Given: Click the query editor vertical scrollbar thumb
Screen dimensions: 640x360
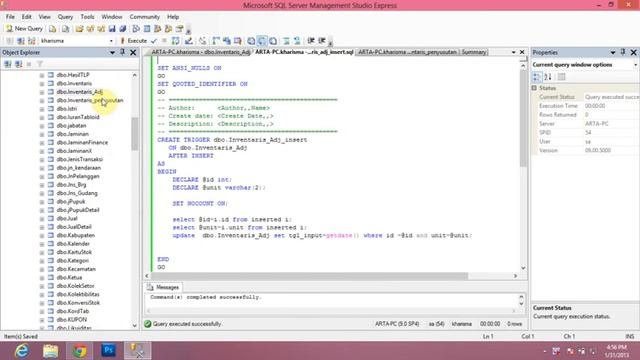Looking at the screenshot, I should click(x=523, y=118).
